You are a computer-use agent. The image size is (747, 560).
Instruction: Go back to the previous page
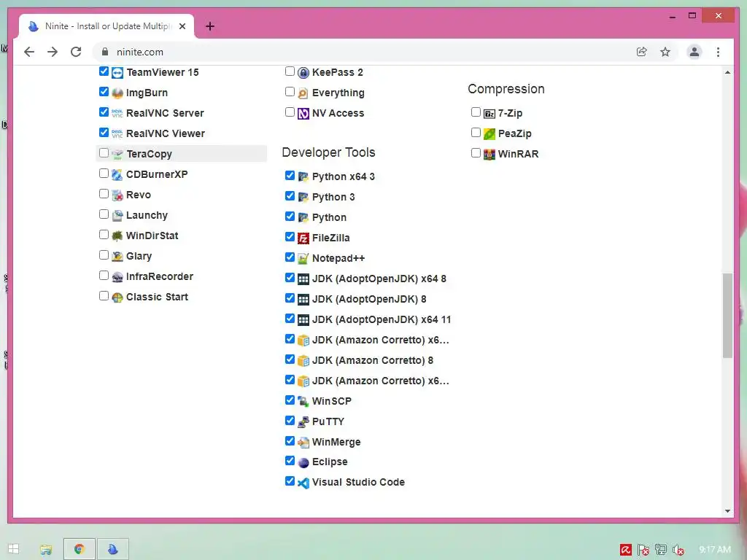coord(29,52)
